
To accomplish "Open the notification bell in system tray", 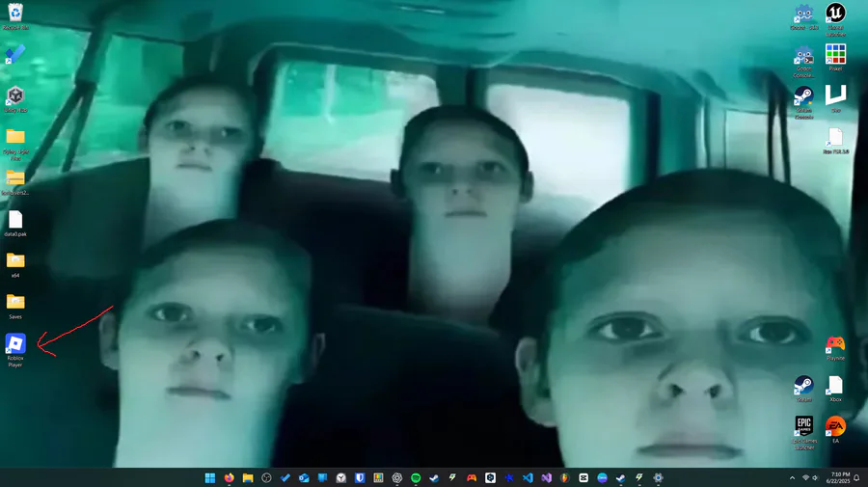I will (x=857, y=477).
